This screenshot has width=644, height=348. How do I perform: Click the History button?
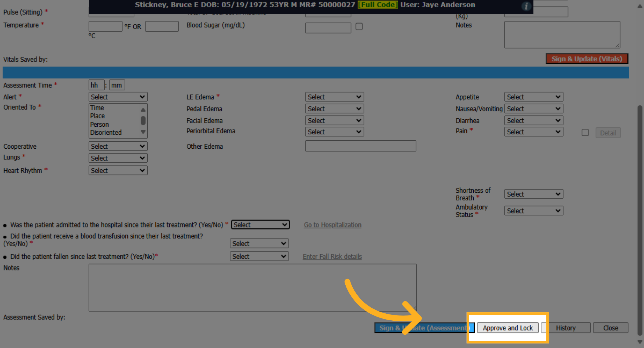click(x=566, y=328)
